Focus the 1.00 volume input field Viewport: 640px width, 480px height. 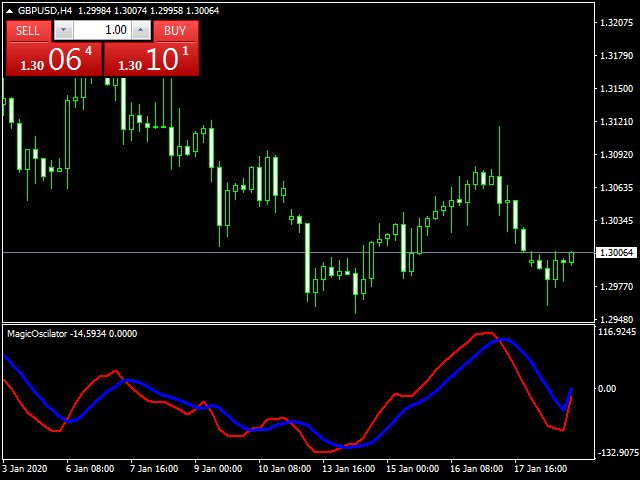[x=102, y=30]
